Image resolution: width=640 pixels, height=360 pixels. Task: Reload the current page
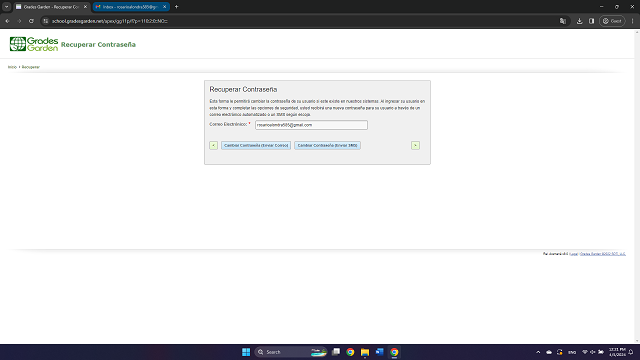pos(31,21)
